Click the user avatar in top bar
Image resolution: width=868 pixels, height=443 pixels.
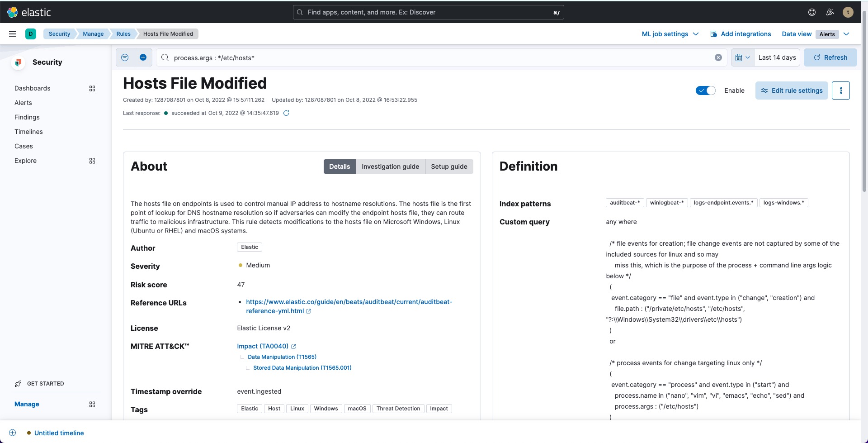(x=848, y=12)
